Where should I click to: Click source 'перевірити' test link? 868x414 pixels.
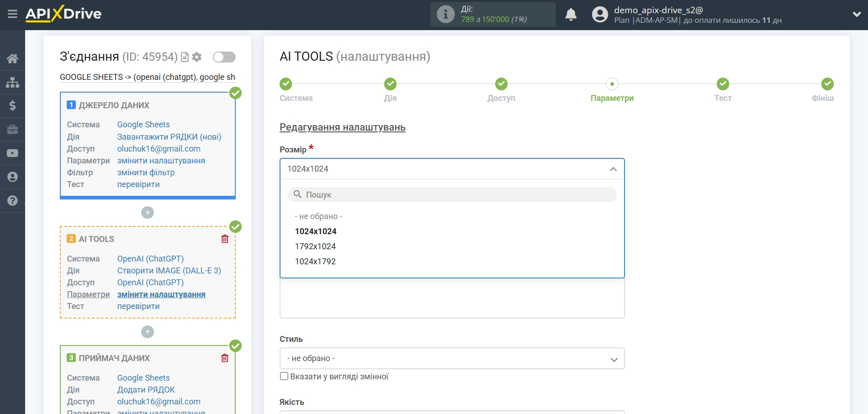[x=138, y=184]
